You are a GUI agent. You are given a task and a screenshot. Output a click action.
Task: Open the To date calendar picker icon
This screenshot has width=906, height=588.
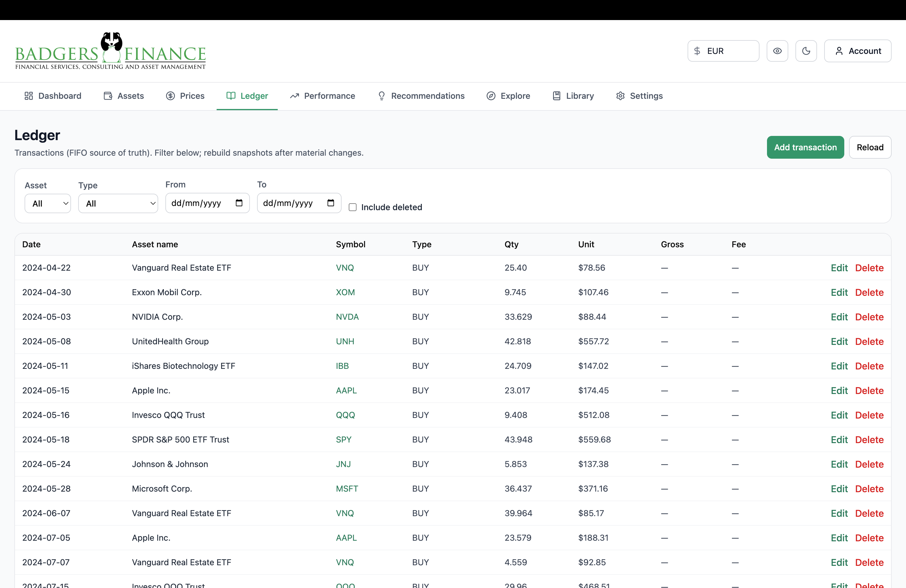331,203
